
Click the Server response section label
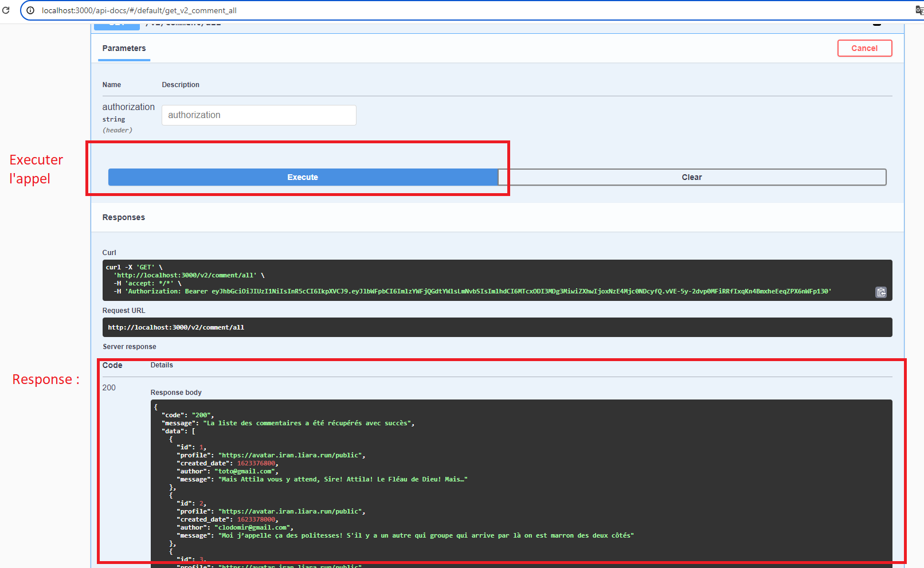[x=130, y=346]
